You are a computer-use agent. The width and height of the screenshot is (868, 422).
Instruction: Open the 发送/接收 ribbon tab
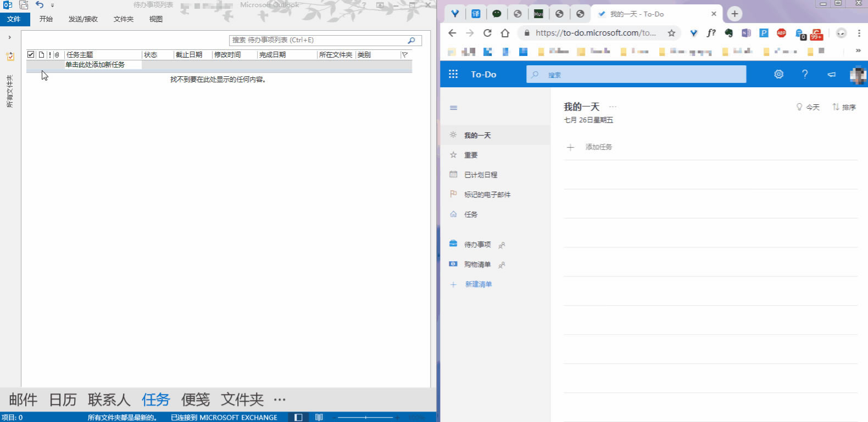click(x=83, y=19)
